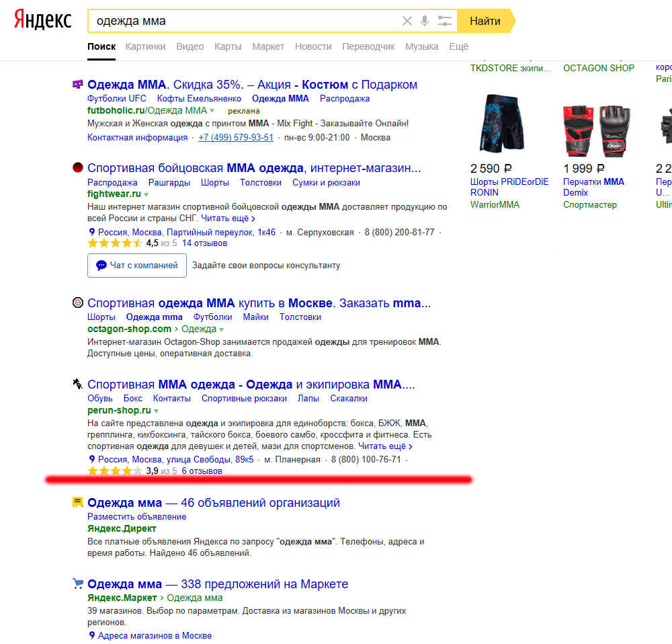This screenshot has width=672, height=644.
Task: Click the chat bubble icon in Чат с компанией
Action: [x=101, y=266]
